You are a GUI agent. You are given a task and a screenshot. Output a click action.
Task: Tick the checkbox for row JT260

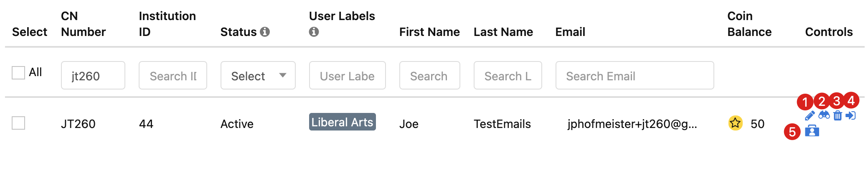click(18, 123)
